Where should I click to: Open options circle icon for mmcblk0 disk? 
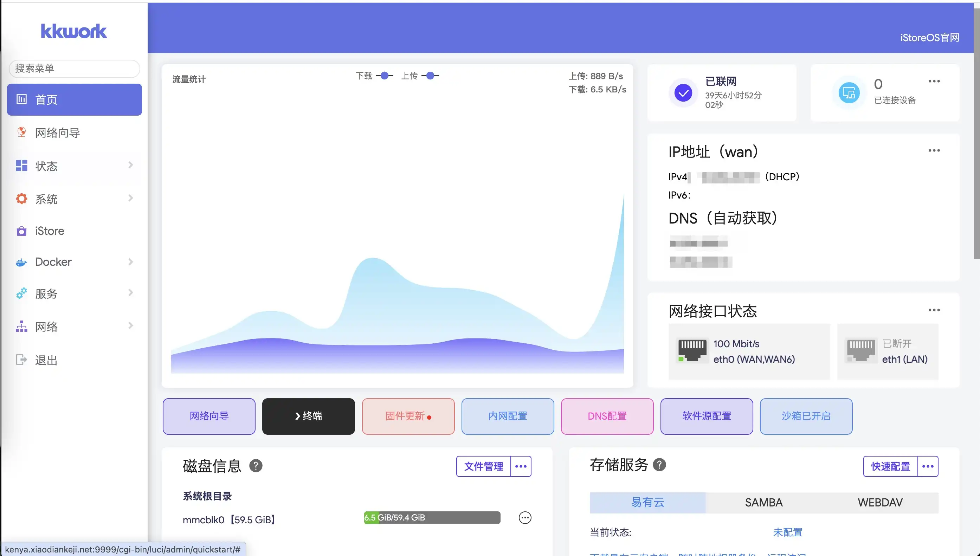(x=525, y=518)
